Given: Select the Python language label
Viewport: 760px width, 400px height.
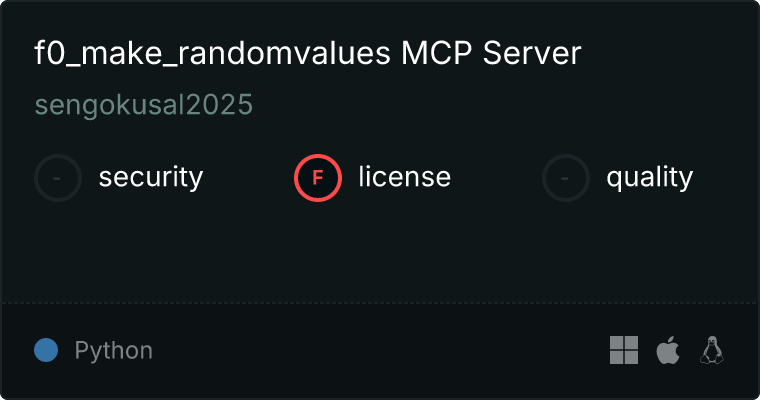Looking at the screenshot, I should point(114,351).
